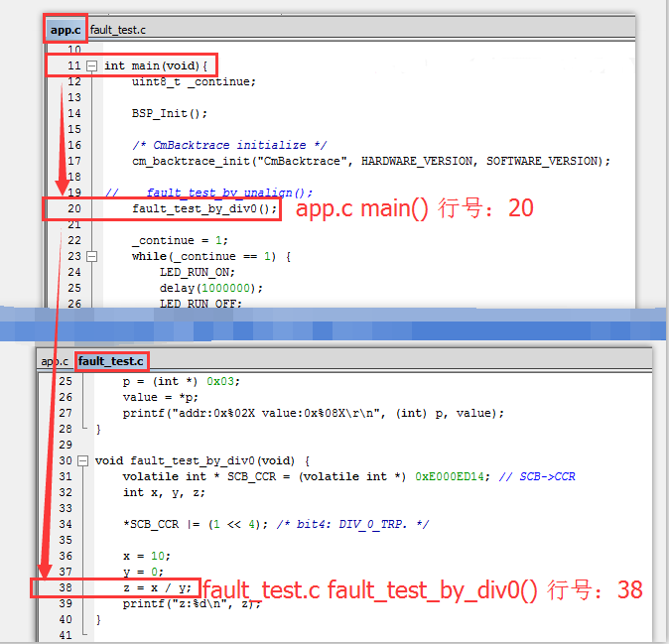The width and height of the screenshot is (669, 644).
Task: Switch to the app.c tab in top editor
Action: tap(66, 30)
